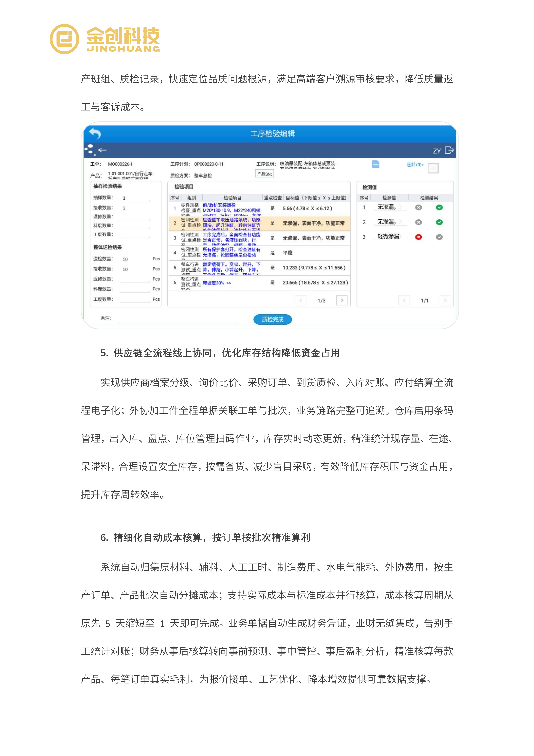This screenshot has width=534, height=756.
Task: Select inspection row 4 所有保护套打开
Action: point(259,253)
